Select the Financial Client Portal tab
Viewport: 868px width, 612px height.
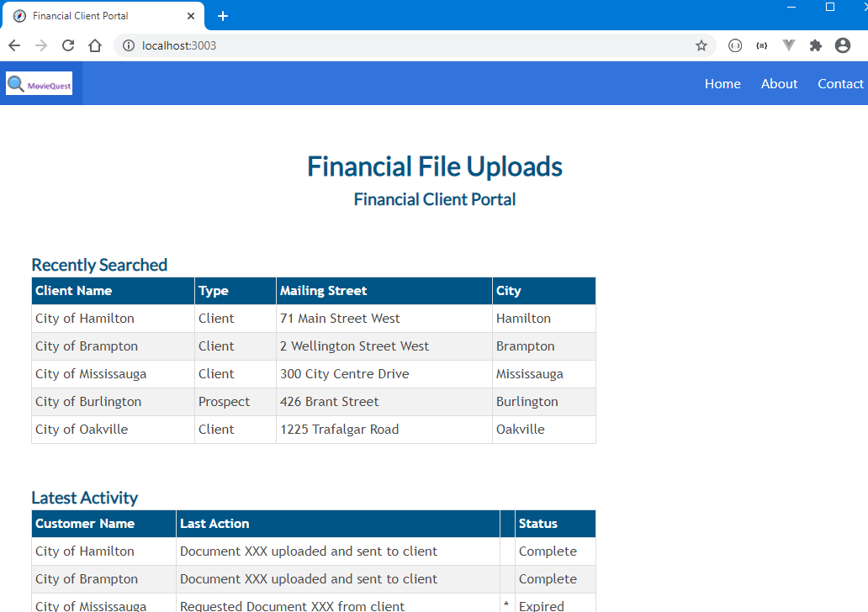pos(101,15)
